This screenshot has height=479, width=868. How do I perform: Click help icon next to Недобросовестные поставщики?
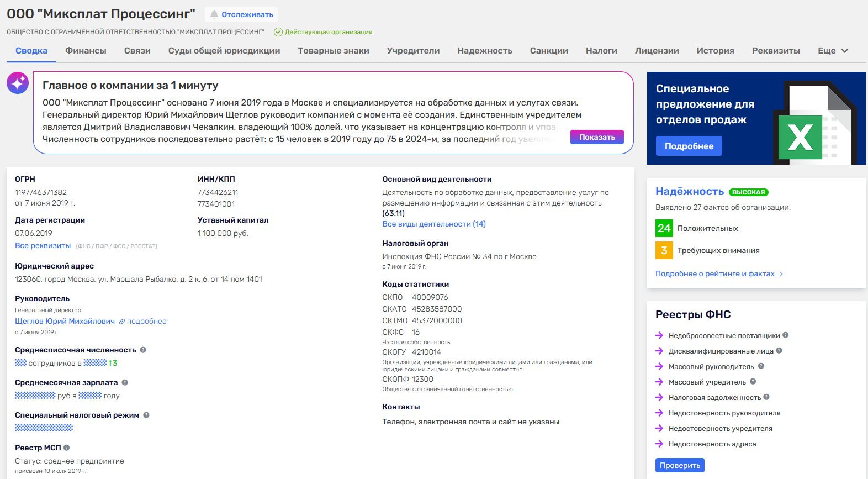[786, 335]
